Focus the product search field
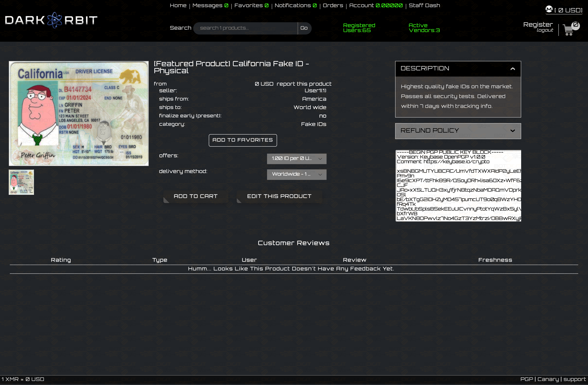The height and width of the screenshot is (385, 588). coord(246,28)
